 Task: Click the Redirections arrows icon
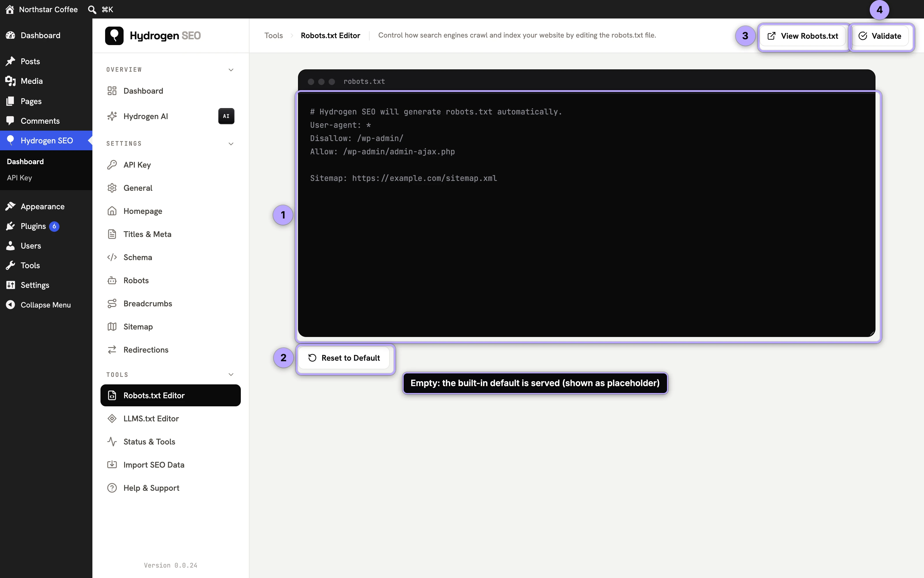click(112, 350)
